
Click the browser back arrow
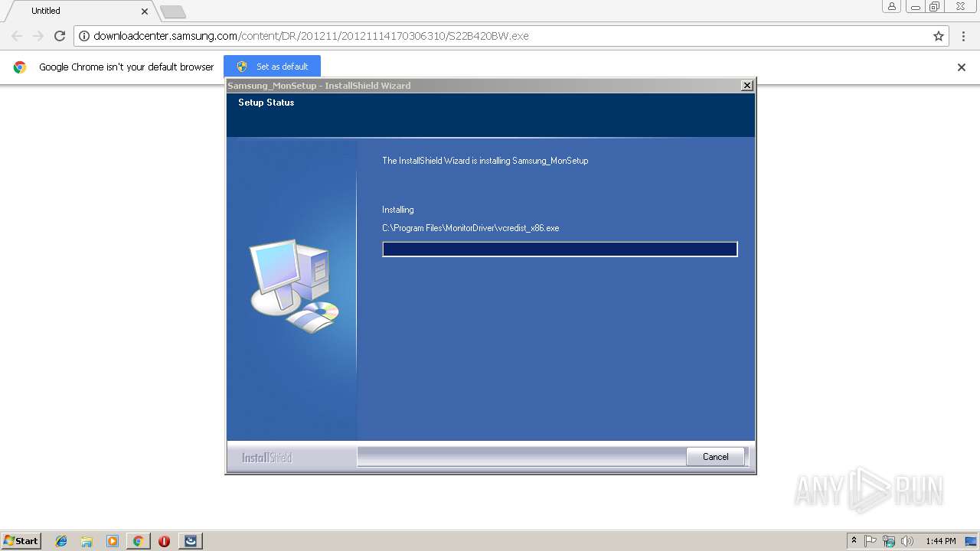[x=17, y=36]
